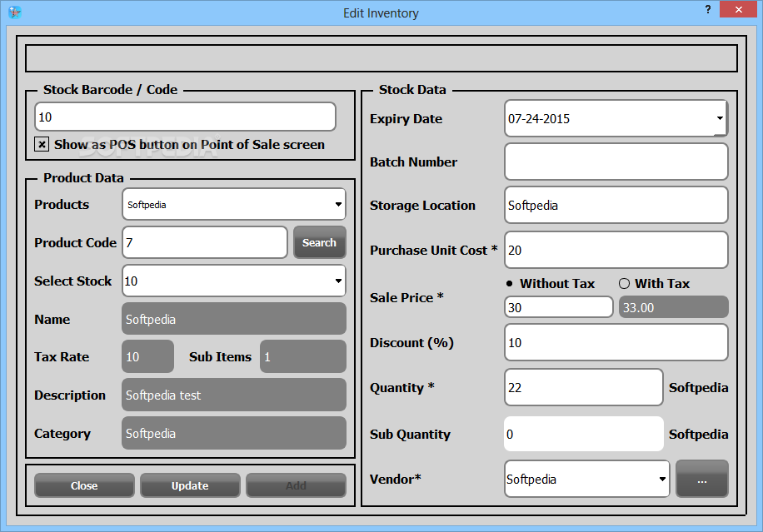Image resolution: width=763 pixels, height=532 pixels.
Task: Click the ellipsis button beside Vendor
Action: (x=701, y=479)
